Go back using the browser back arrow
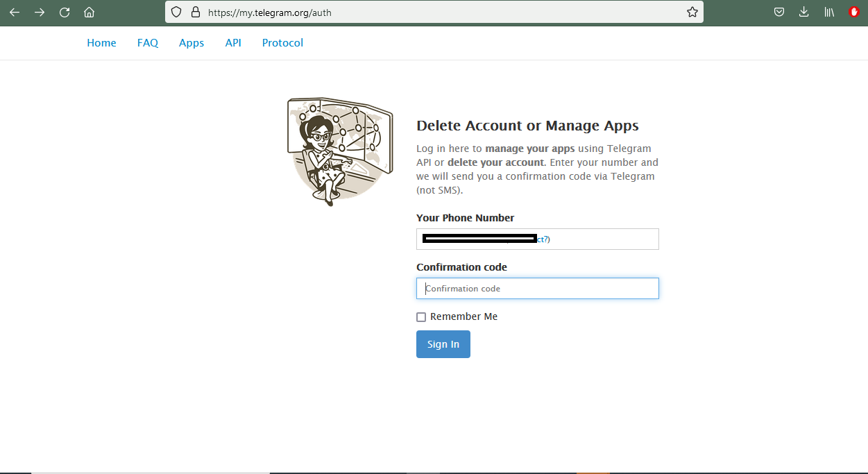Image resolution: width=868 pixels, height=474 pixels. (x=15, y=12)
